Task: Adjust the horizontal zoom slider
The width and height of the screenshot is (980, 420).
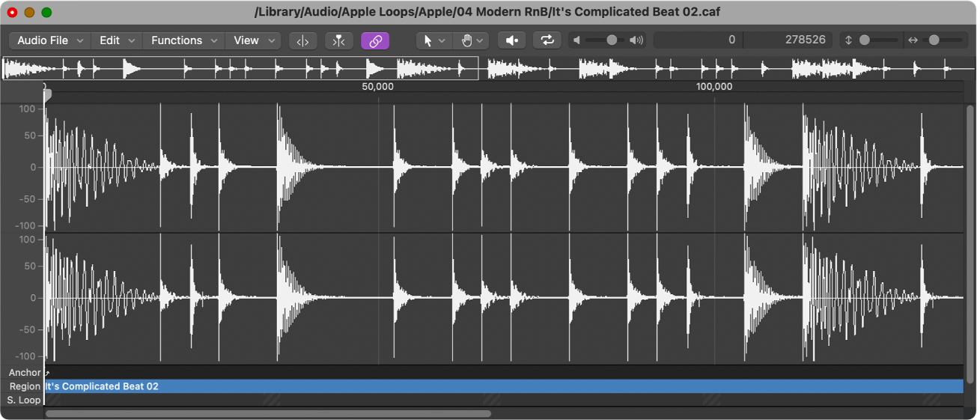Action: 934,40
